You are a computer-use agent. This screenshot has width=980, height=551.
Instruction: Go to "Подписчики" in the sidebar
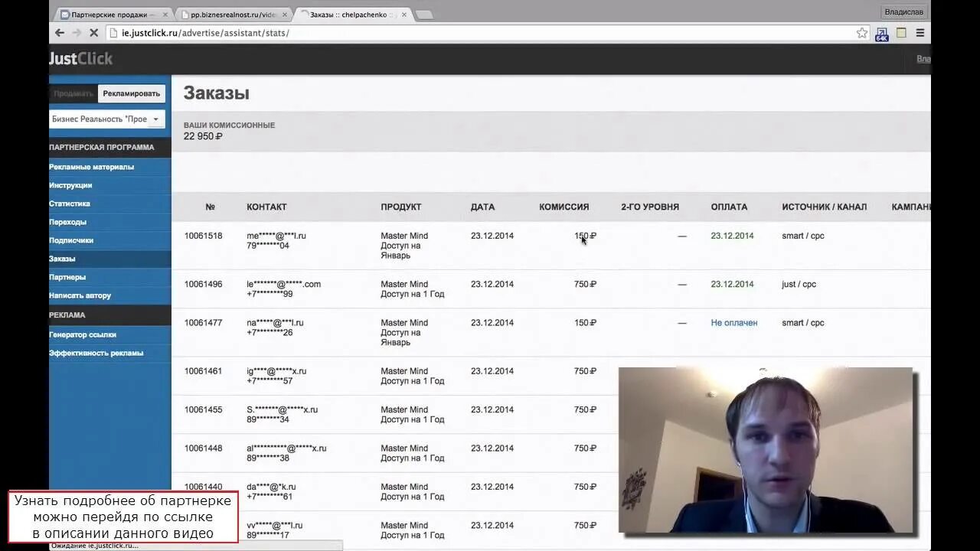[x=71, y=240]
